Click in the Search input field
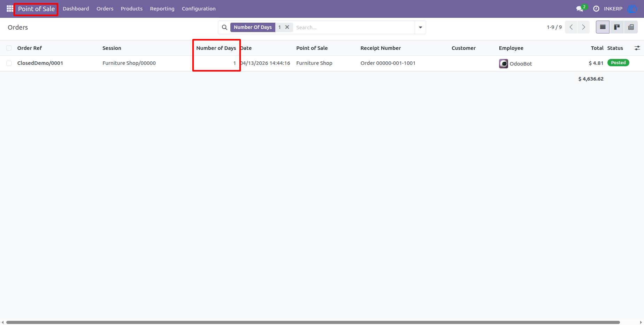Screen dimensions: 644x325 (354, 27)
